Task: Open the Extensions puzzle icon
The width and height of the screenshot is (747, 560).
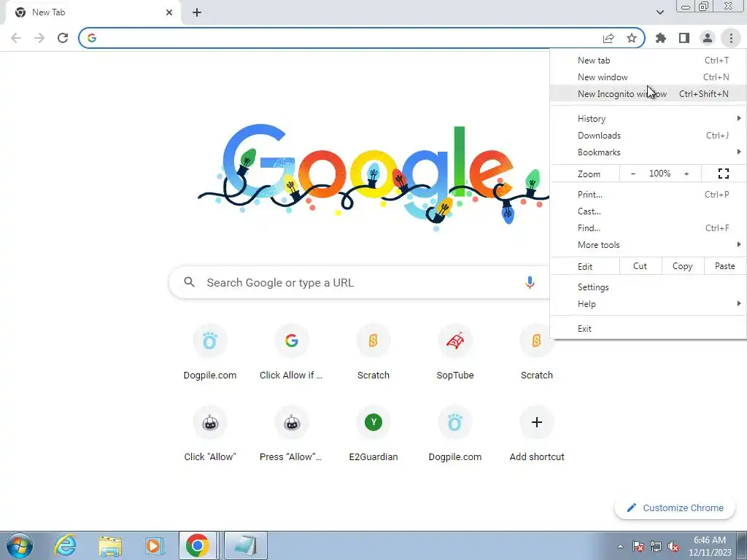Action: tap(660, 38)
